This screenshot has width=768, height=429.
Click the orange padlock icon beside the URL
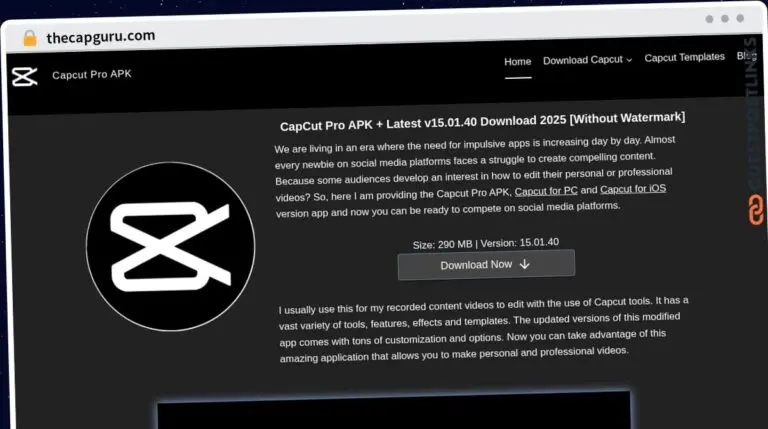point(30,38)
